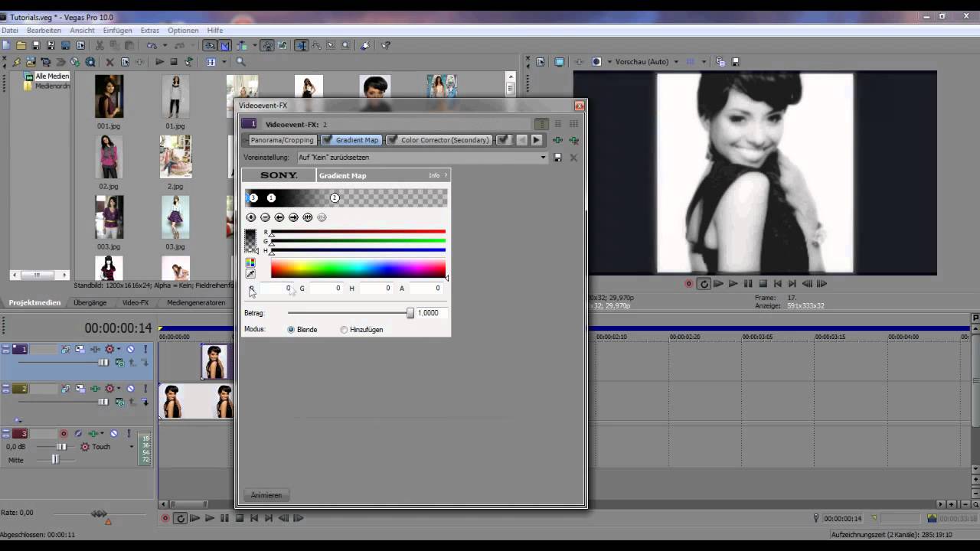
Task: Click the save preset floppy icon
Action: [x=557, y=158]
